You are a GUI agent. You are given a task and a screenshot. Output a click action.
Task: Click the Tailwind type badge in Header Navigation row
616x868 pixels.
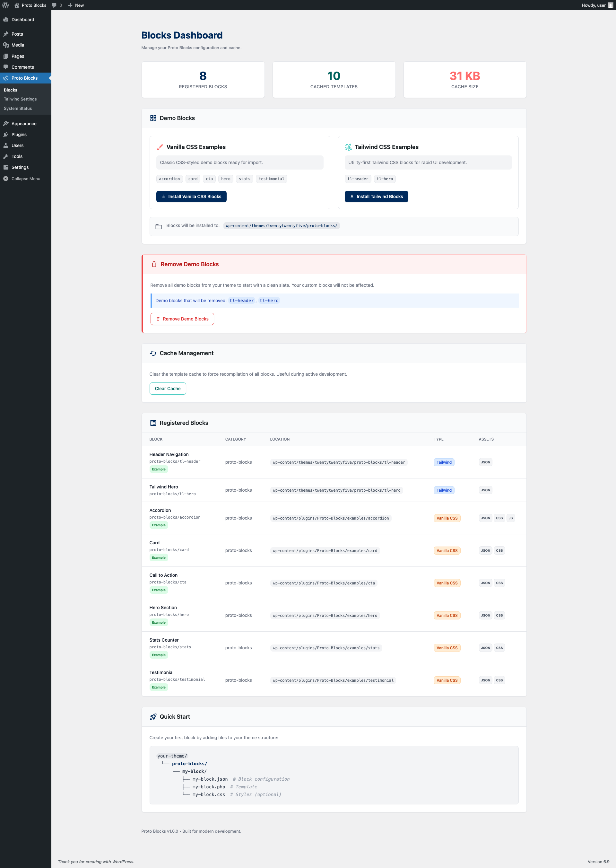(x=444, y=462)
